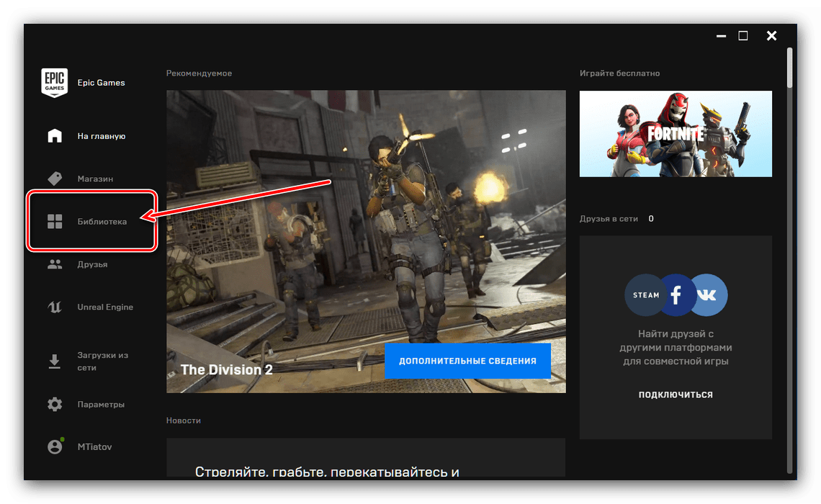Open Friends via people icon

click(55, 264)
